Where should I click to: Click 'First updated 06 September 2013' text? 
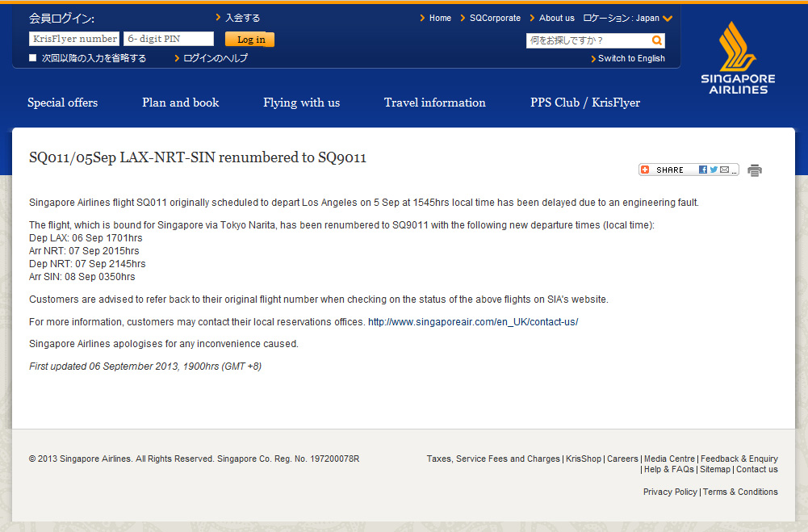(103, 366)
